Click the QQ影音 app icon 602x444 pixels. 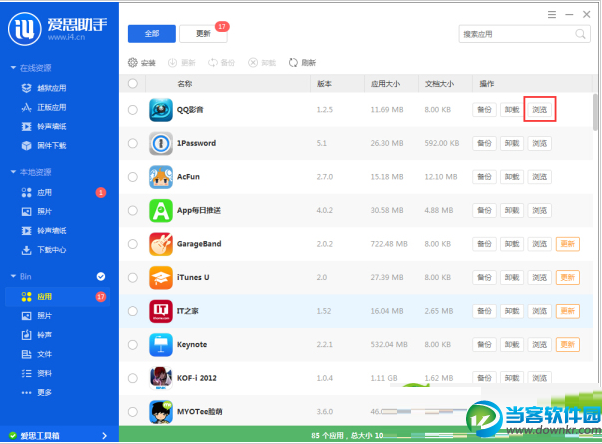click(161, 110)
